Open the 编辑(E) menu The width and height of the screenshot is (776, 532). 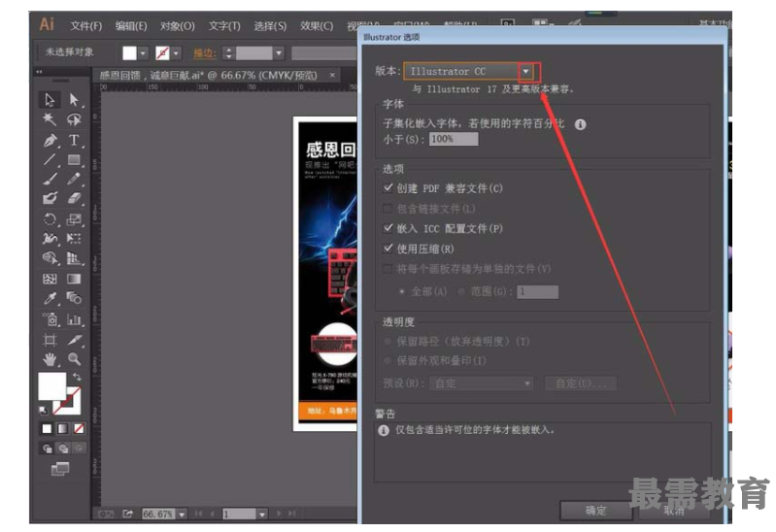coord(131,26)
